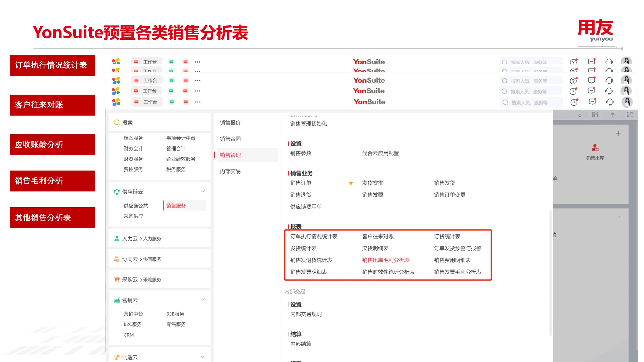The height and width of the screenshot is (362, 644).
Task: Click the red 销售毛利分析 button
Action: [x=53, y=181]
